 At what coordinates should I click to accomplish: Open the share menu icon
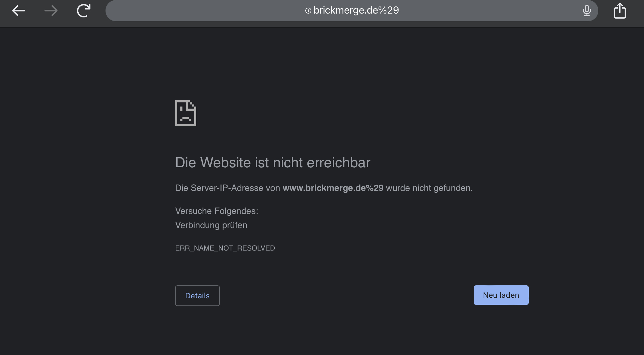click(620, 11)
